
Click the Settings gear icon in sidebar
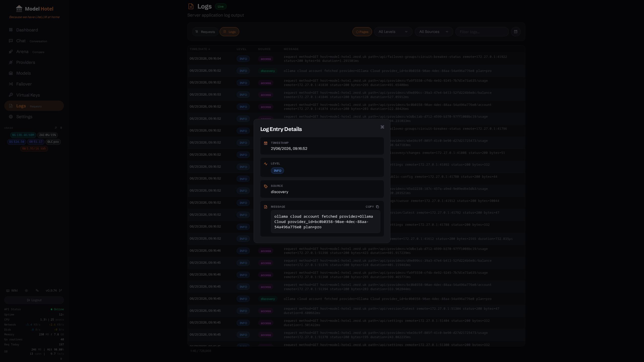click(x=11, y=117)
